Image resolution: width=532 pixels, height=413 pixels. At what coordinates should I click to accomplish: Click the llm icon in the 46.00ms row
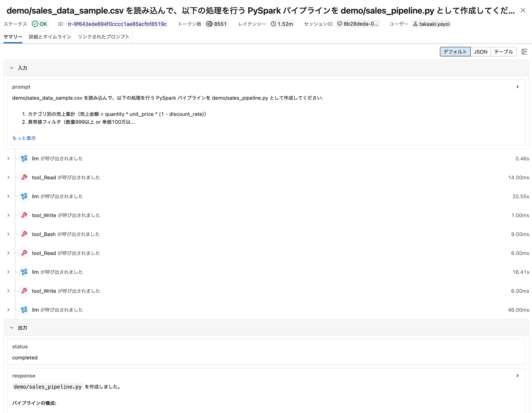tap(24, 310)
